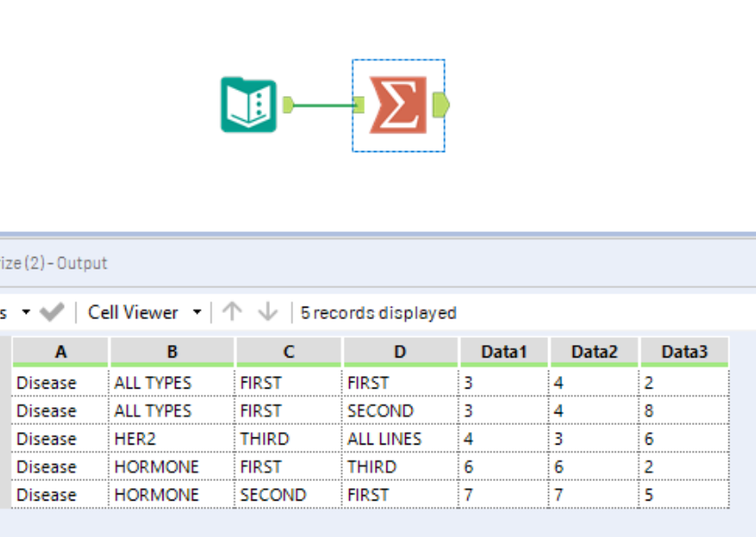Click the connection line between the two tools

tap(322, 104)
